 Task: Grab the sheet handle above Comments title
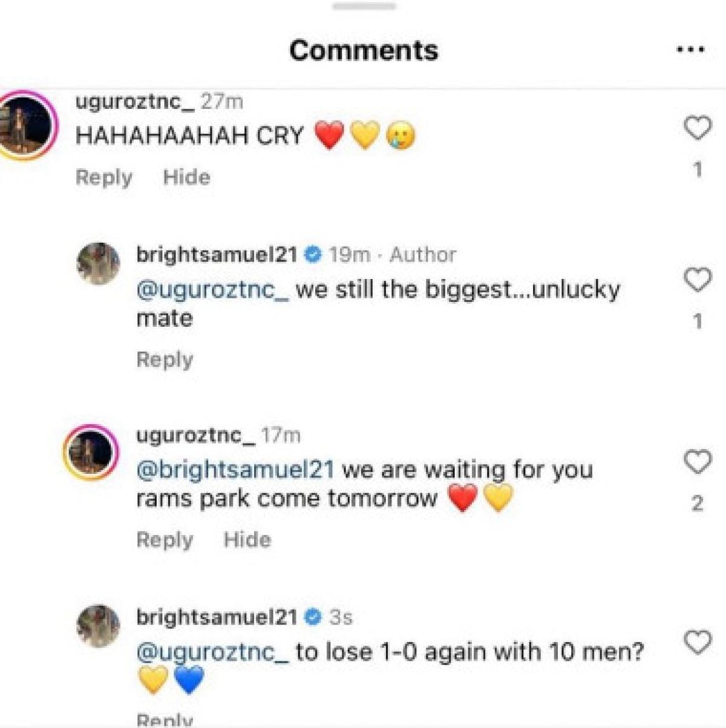point(364,5)
